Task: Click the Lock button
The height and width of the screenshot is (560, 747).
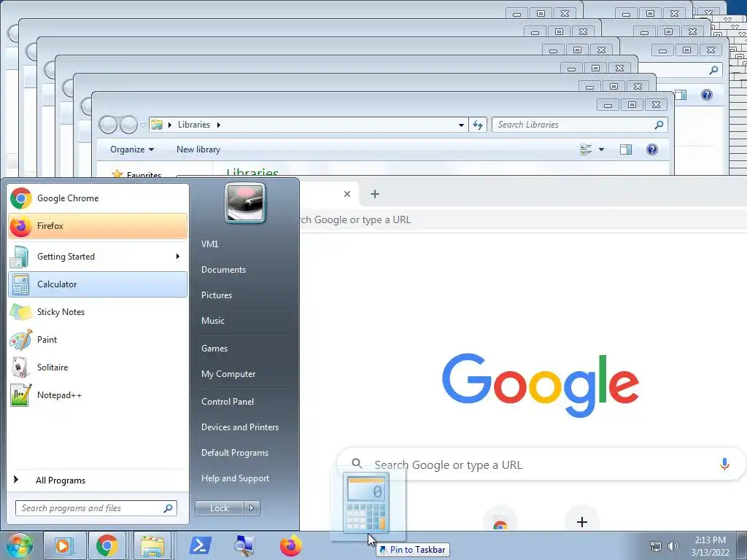Action: click(x=219, y=508)
